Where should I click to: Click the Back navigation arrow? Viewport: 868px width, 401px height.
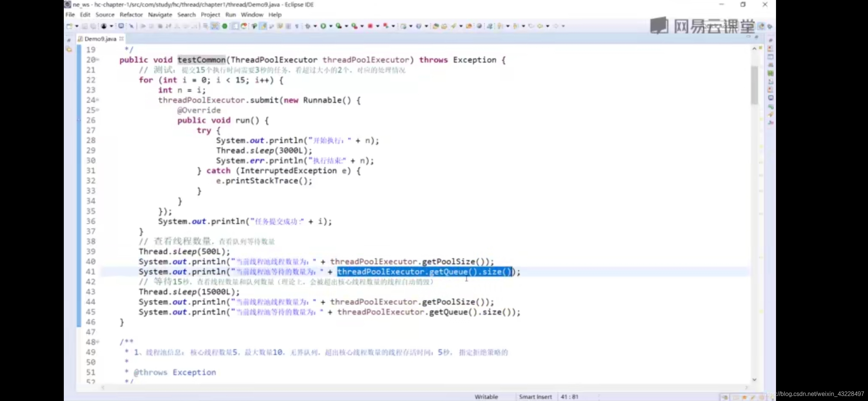point(540,26)
